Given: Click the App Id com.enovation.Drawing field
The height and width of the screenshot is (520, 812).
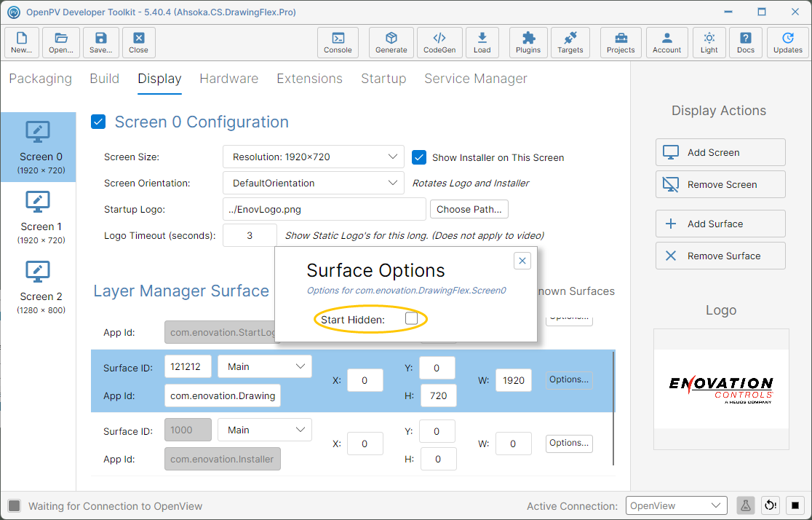Looking at the screenshot, I should coord(223,395).
